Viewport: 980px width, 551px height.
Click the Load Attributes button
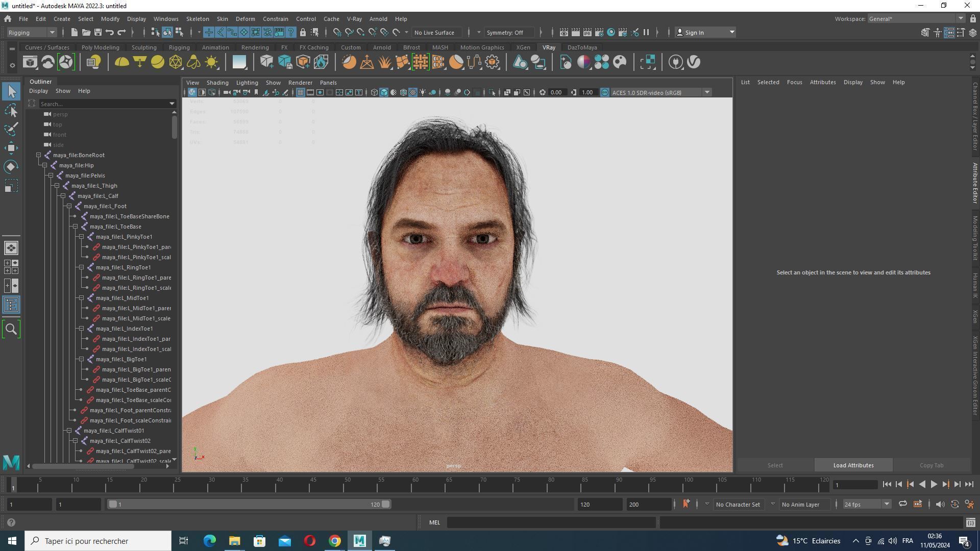[853, 465]
